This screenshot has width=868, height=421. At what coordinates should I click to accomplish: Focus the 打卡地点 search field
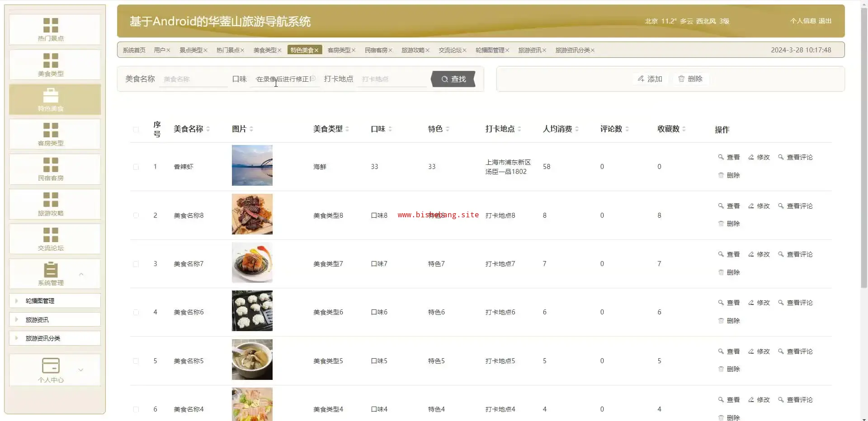point(392,79)
